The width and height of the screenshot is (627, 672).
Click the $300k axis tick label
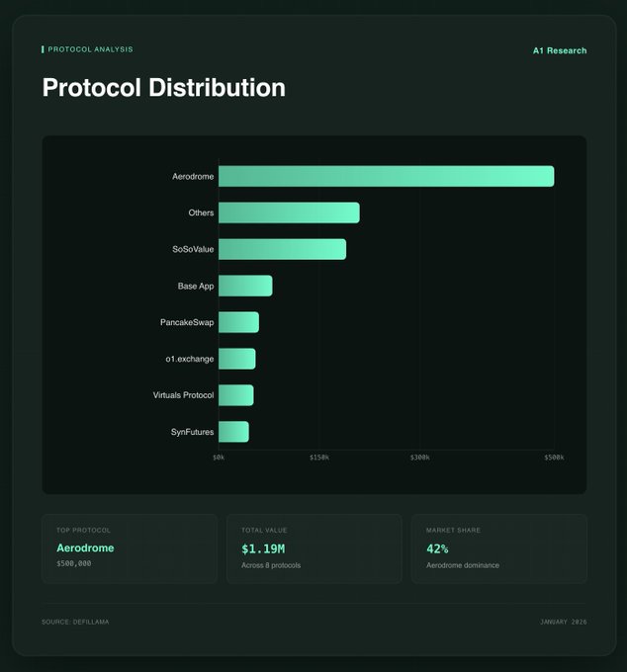coord(419,458)
